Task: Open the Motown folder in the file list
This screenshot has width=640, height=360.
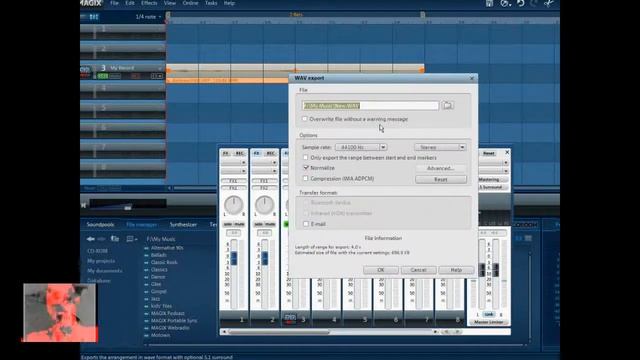Action: coord(160,335)
